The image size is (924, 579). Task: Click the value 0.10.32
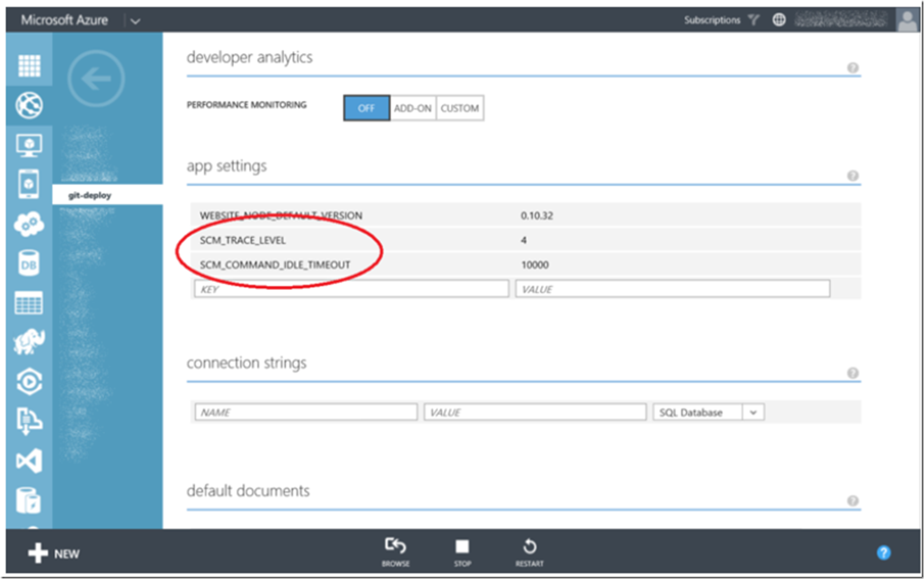[x=536, y=216]
